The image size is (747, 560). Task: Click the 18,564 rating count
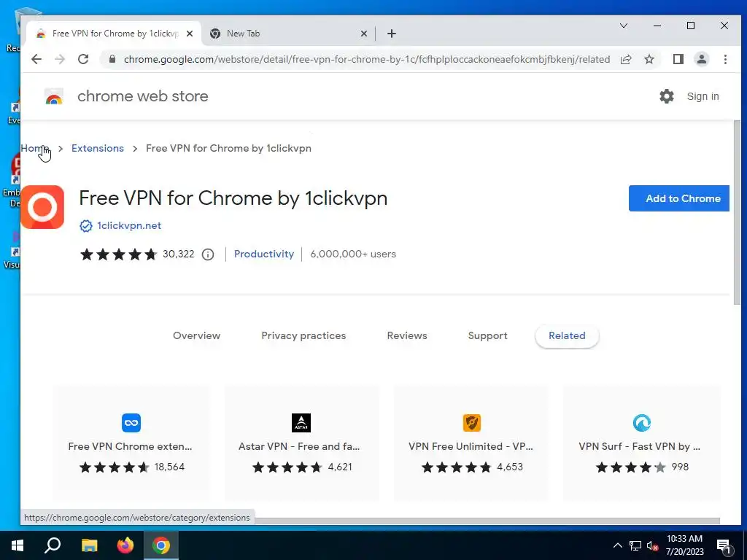[169, 467]
